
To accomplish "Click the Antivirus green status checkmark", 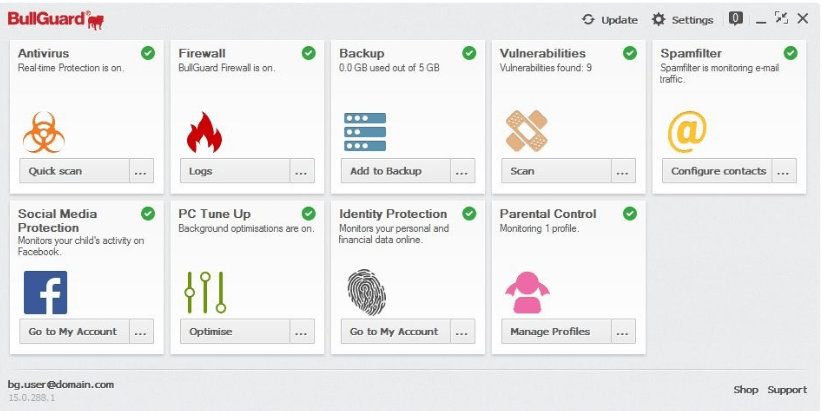I will pos(148,53).
